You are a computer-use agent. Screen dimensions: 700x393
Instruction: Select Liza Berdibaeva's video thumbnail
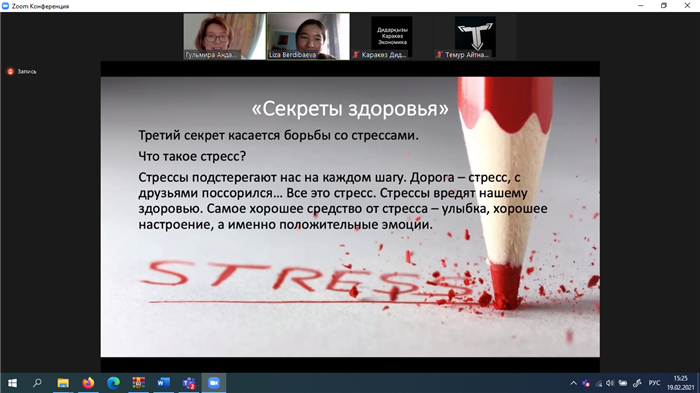308,36
